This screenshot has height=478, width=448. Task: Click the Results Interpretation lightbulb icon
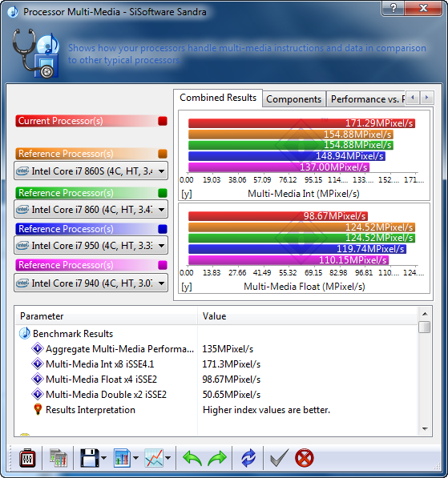click(38, 409)
